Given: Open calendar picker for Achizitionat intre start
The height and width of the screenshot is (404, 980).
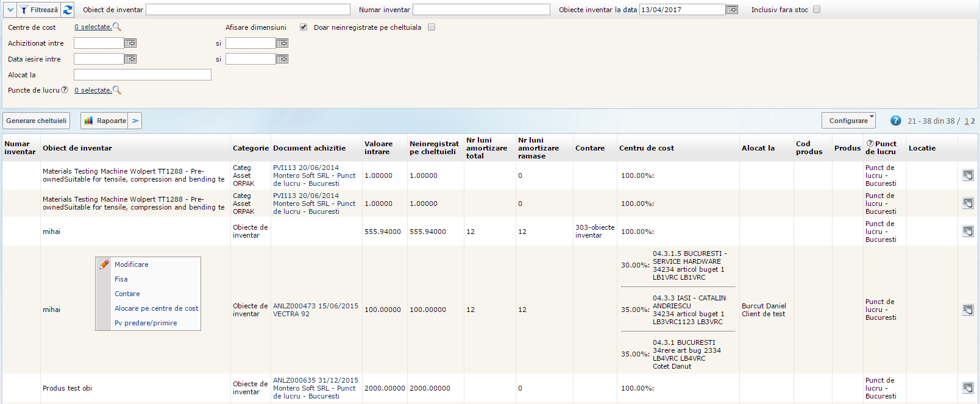Looking at the screenshot, I should tap(130, 43).
